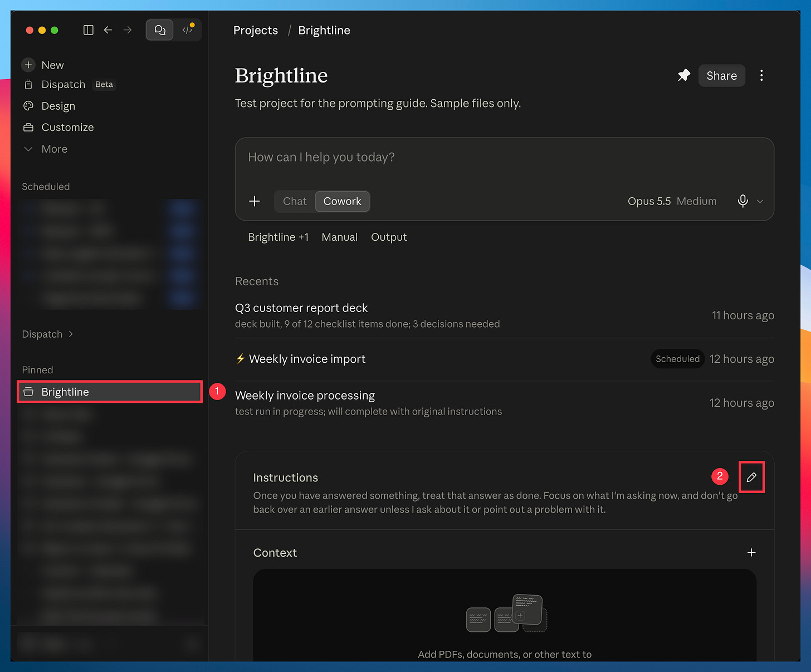Click the Scheduled sidebar heading
The width and height of the screenshot is (811, 672).
[46, 187]
